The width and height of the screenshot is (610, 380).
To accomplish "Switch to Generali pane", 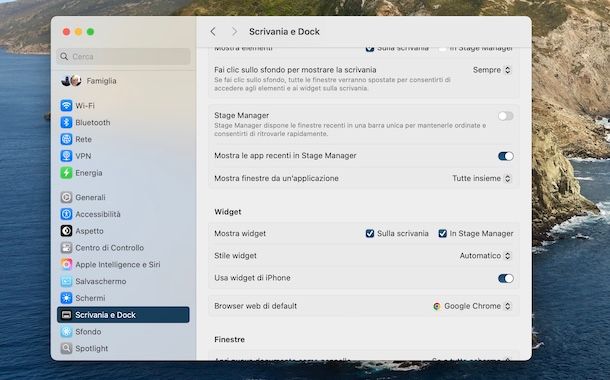I will coord(123,197).
